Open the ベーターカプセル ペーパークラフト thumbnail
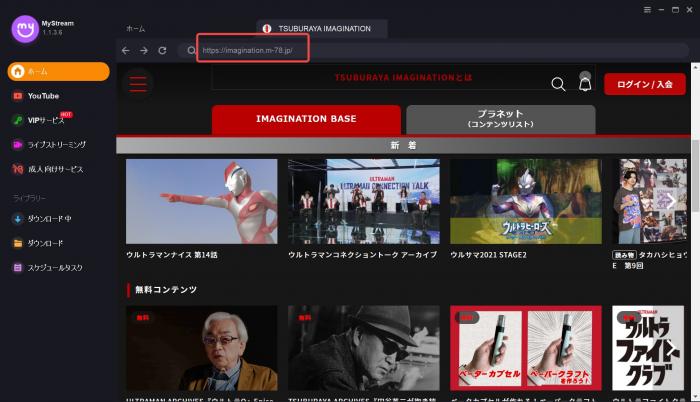 [x=526, y=348]
